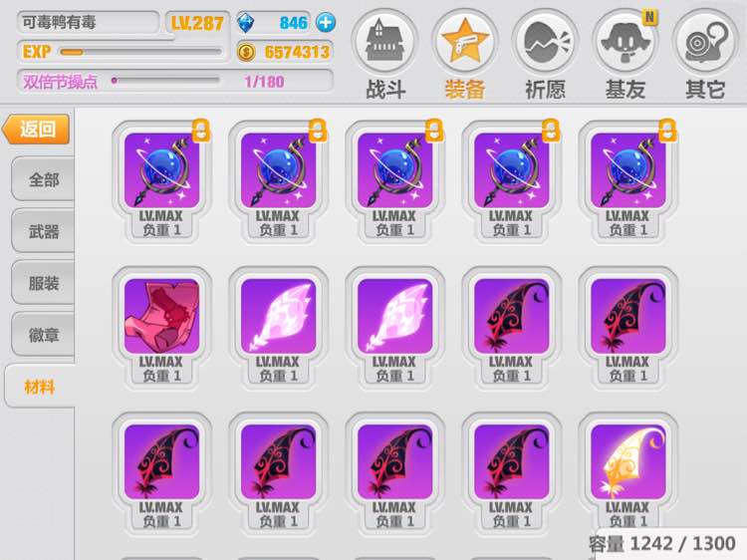This screenshot has height=560, width=747.
Task: Open the 战斗 battle house icon
Action: 384,42
